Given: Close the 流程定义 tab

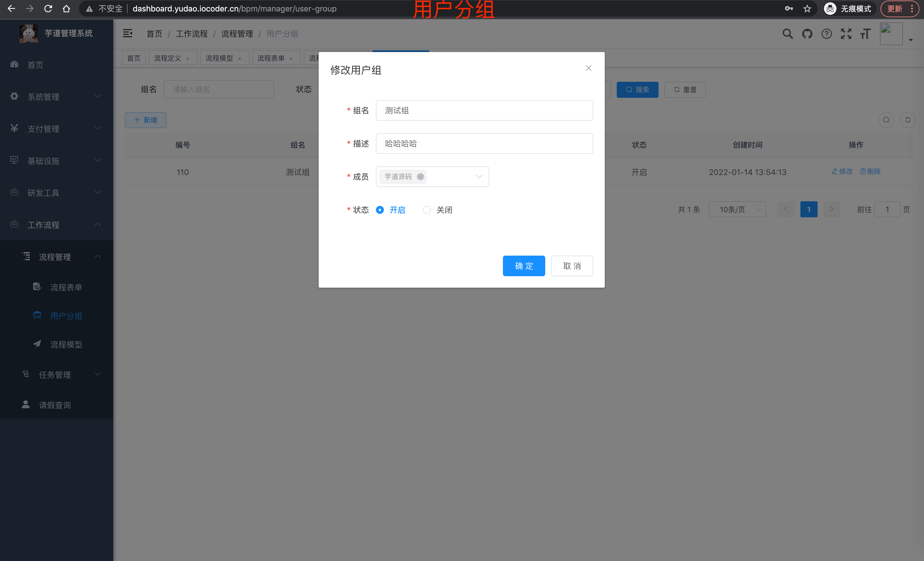Looking at the screenshot, I should point(187,59).
